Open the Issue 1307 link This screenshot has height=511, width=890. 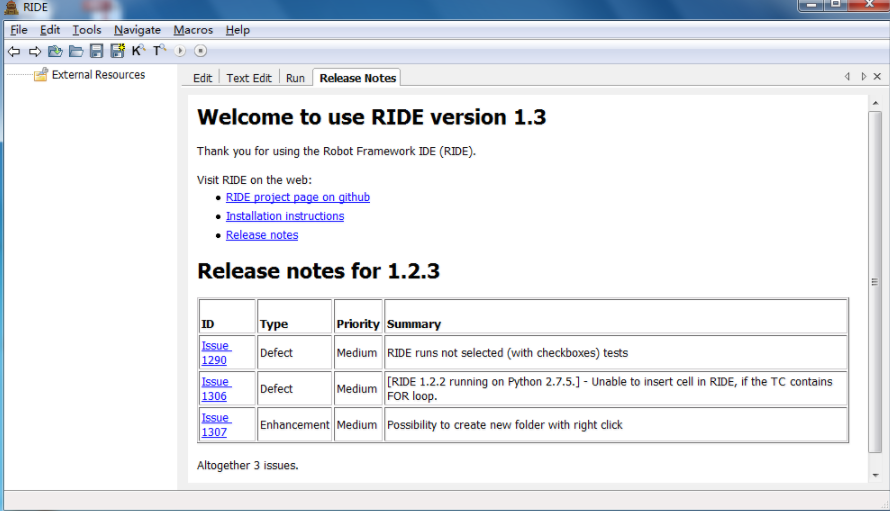click(215, 425)
